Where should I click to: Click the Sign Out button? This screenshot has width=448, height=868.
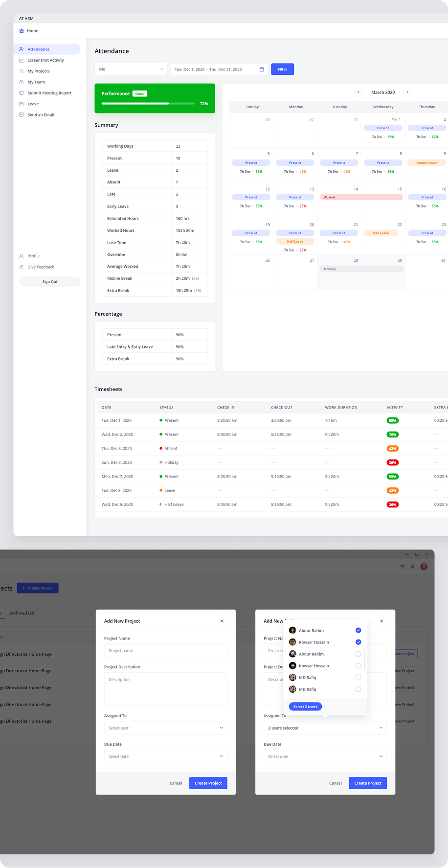50,282
